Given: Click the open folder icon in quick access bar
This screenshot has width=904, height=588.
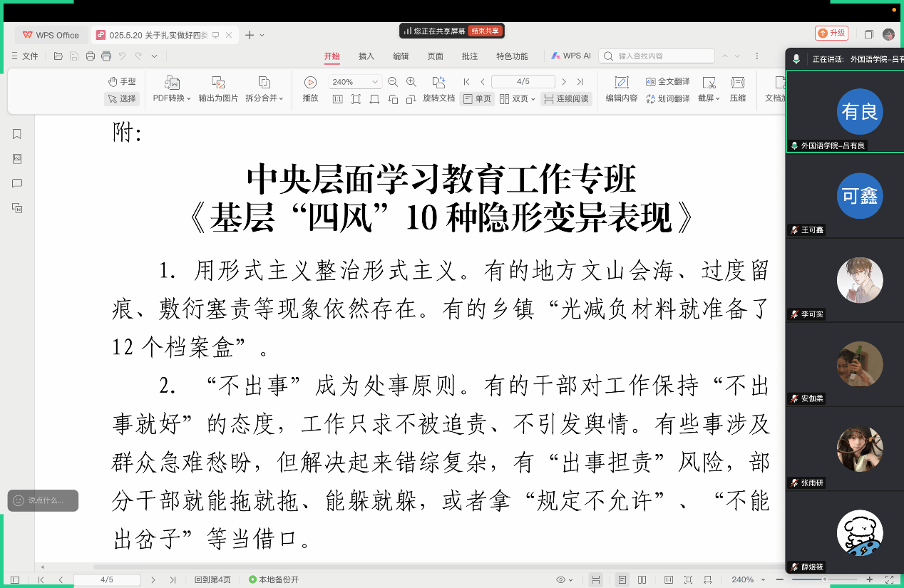Looking at the screenshot, I should pos(58,56).
